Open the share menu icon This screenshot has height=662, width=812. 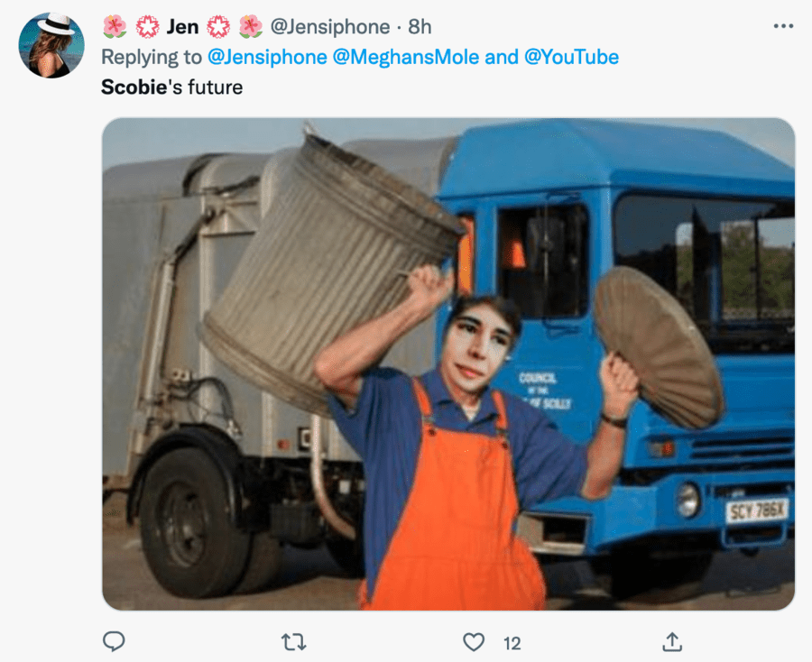(672, 642)
